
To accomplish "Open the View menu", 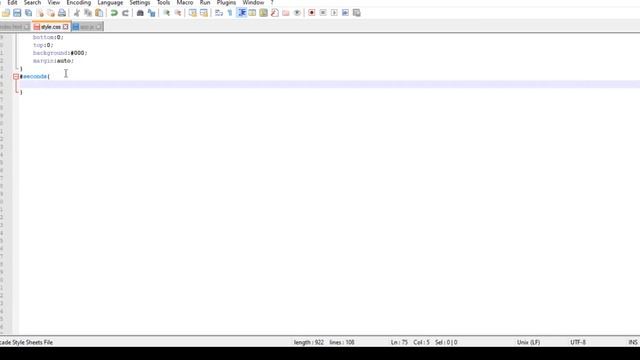I will 53,2.
